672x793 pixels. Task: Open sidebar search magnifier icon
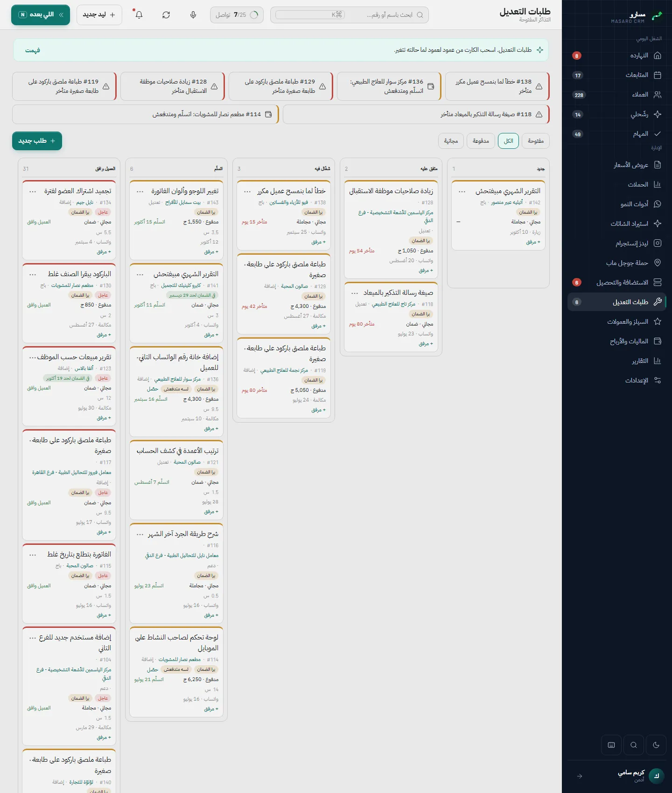tap(634, 745)
